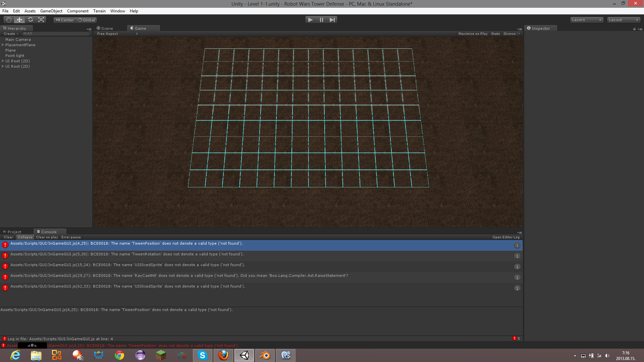Open Blender from the taskbar
This screenshot has width=644, height=362.
click(x=265, y=355)
